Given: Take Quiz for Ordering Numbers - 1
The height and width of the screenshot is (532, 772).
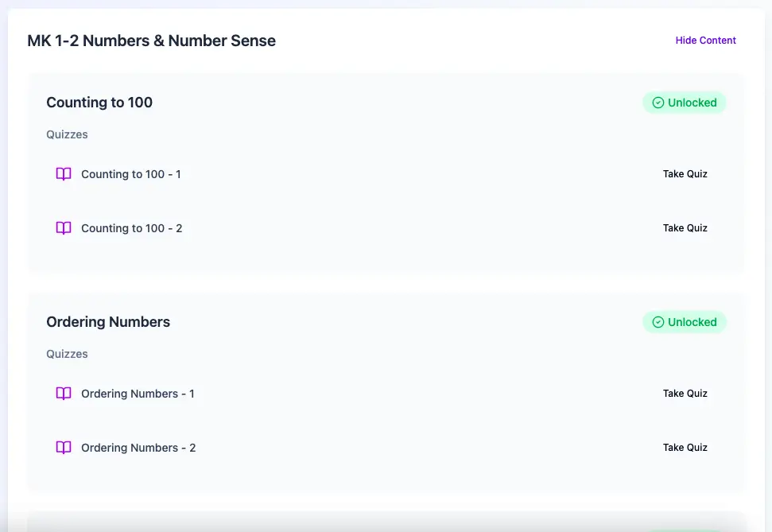Looking at the screenshot, I should coord(685,394).
